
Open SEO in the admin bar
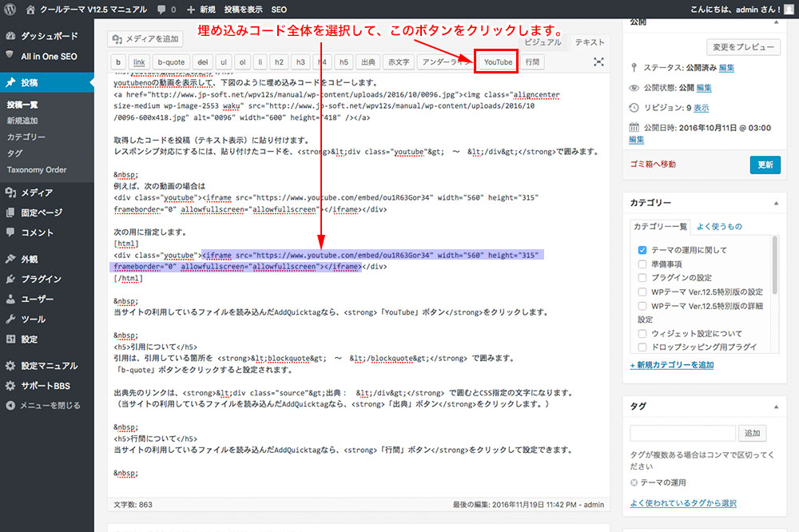tap(279, 10)
